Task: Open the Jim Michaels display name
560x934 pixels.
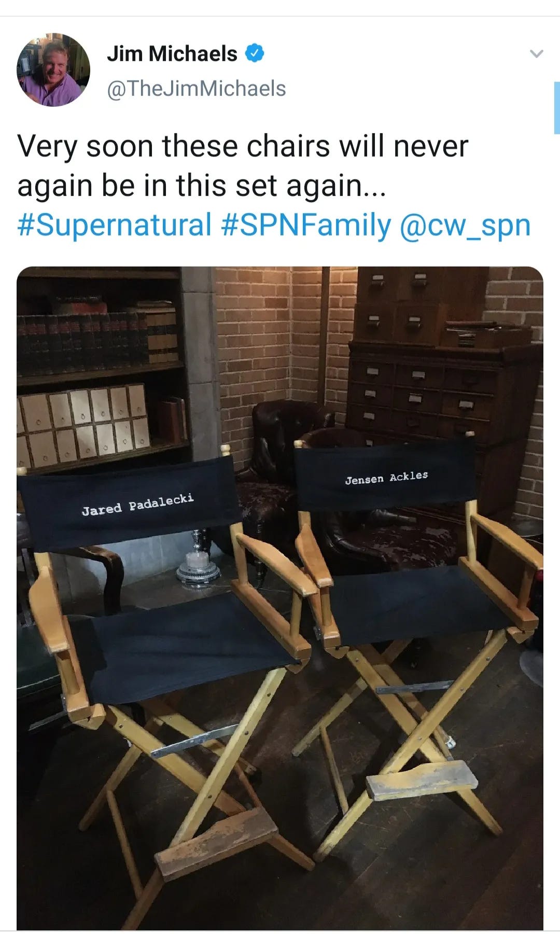Action: point(172,53)
